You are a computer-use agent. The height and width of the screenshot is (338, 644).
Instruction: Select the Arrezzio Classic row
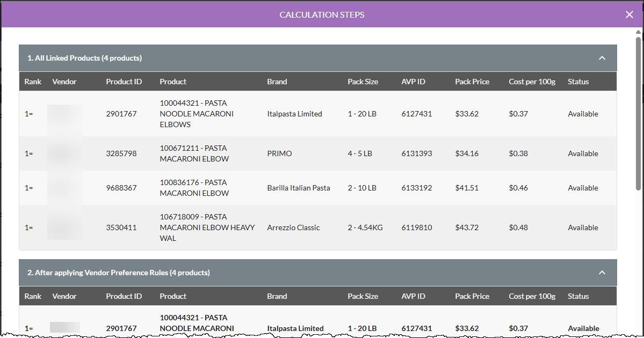(318, 227)
